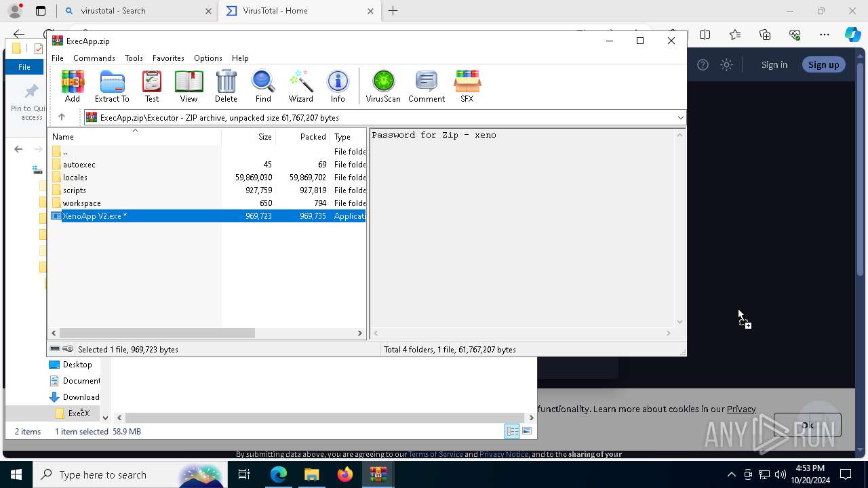868x488 pixels.
Task: Open the Privacy link in cookie notice
Action: (741, 409)
